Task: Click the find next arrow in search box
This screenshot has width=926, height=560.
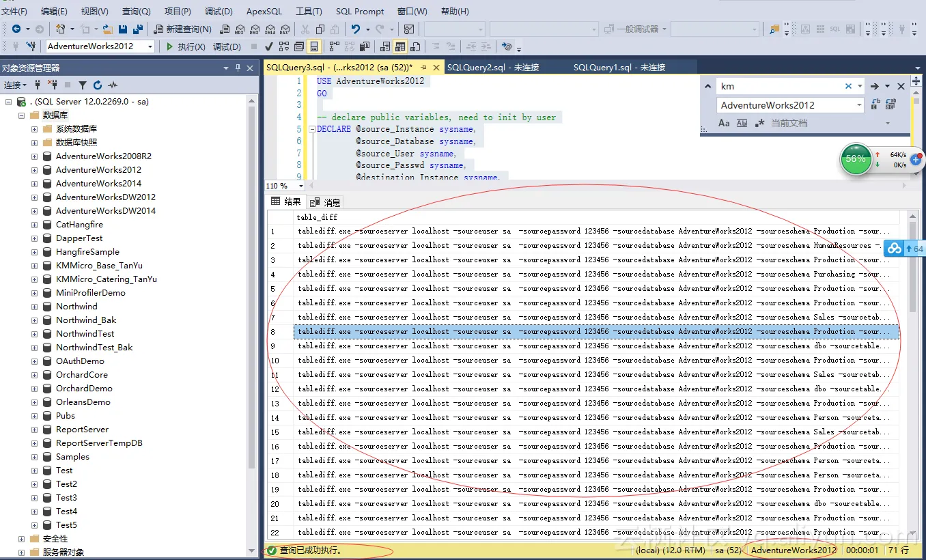Action: coord(874,86)
